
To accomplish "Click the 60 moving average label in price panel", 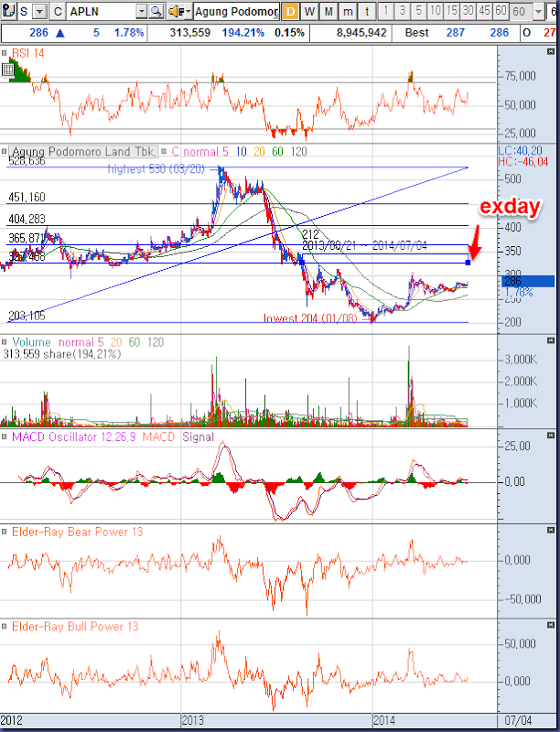I will coord(277,152).
